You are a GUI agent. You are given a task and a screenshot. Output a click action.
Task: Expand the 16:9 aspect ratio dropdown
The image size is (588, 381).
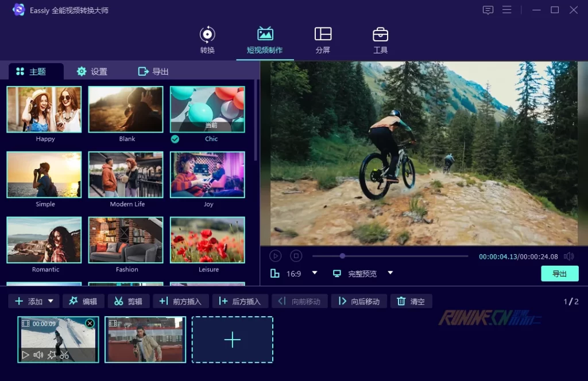click(315, 273)
